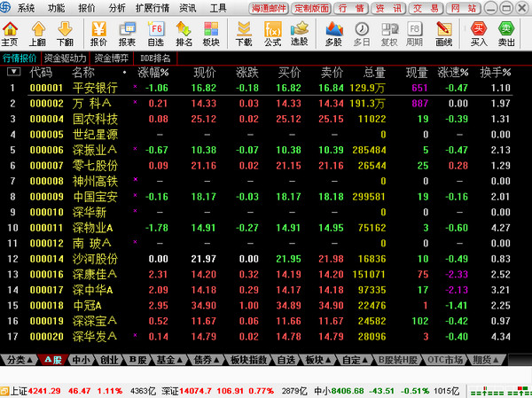Expand the 基金 bottom tab menu
This screenshot has height=398, width=532.
(x=169, y=360)
